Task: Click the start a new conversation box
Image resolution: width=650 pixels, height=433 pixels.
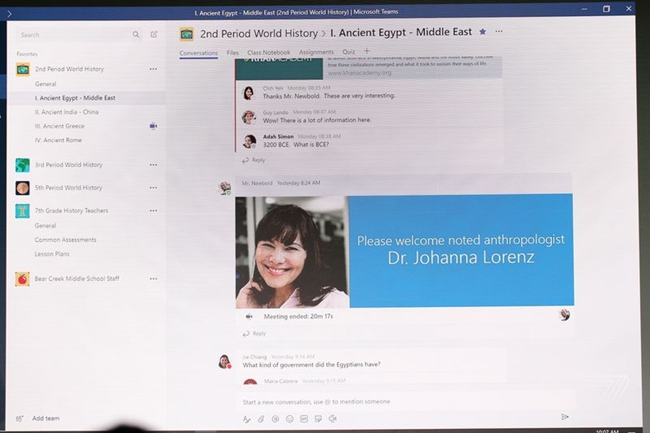Action: [406, 402]
